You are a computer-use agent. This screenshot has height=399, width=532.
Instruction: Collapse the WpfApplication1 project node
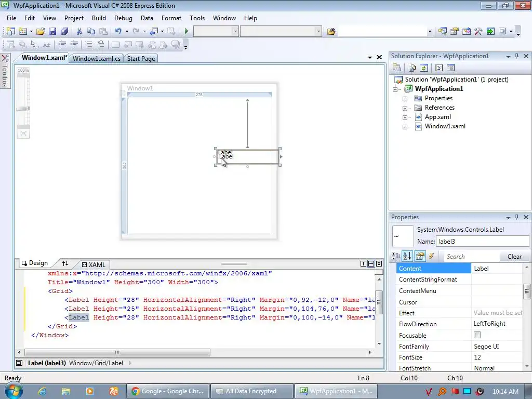point(395,89)
